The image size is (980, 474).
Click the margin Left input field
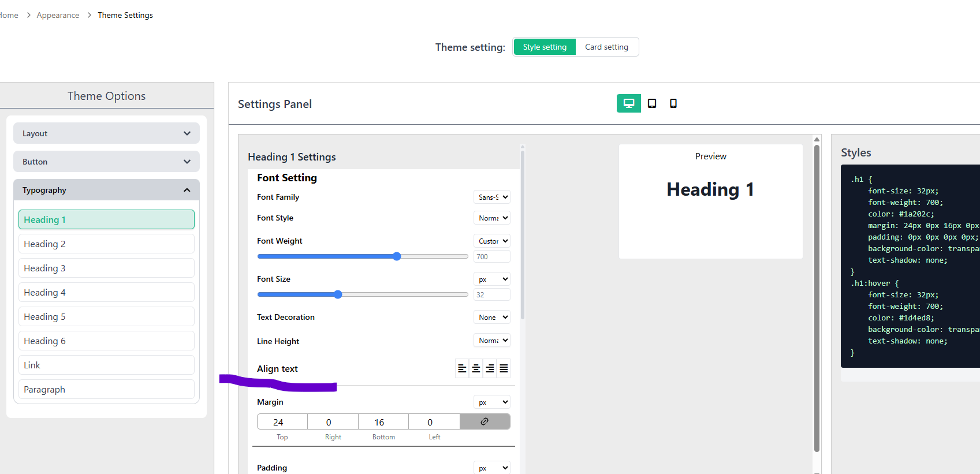[434, 422]
